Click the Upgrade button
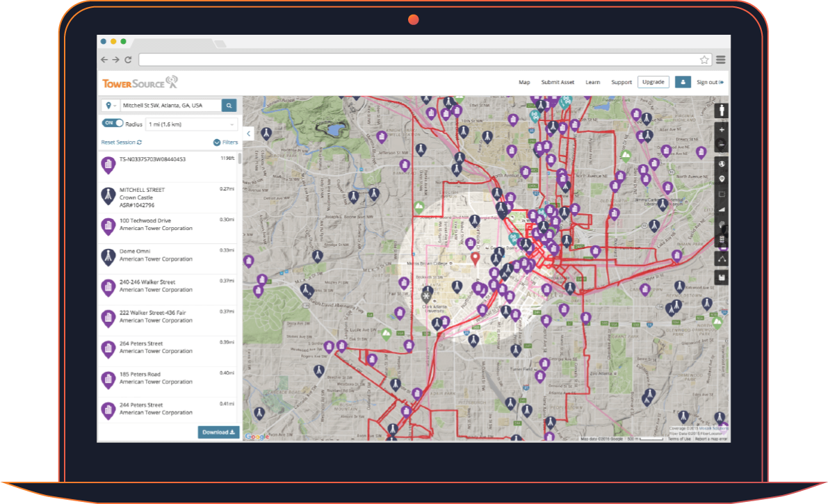The height and width of the screenshot is (504, 828). tap(654, 82)
